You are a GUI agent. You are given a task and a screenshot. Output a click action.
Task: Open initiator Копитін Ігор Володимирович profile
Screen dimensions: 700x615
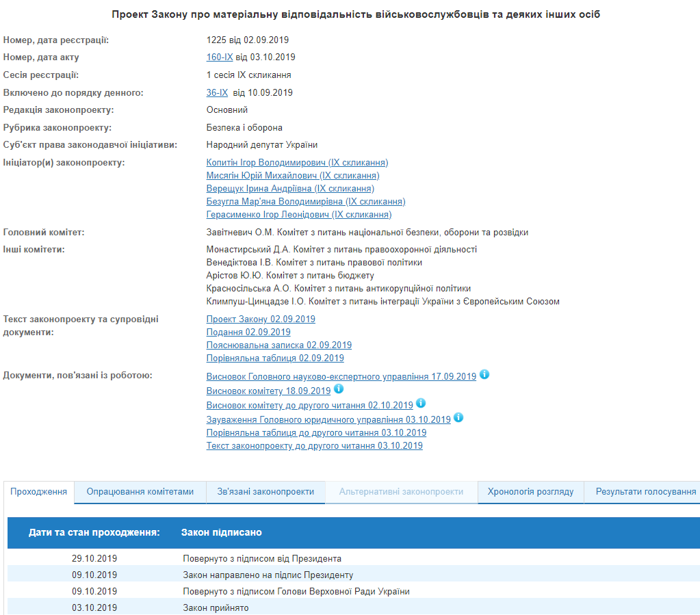click(297, 163)
